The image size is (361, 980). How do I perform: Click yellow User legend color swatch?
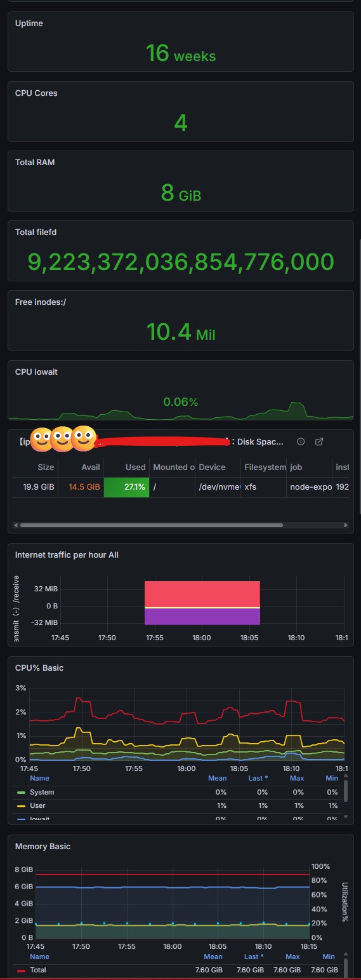coord(22,805)
